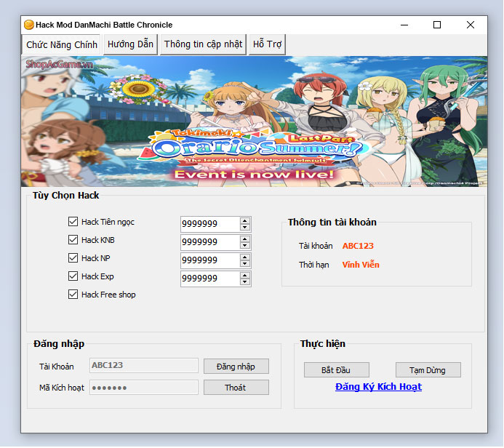504x448 pixels.
Task: Increase Hack Tiên ngọc value with up arrow
Action: coord(245,220)
